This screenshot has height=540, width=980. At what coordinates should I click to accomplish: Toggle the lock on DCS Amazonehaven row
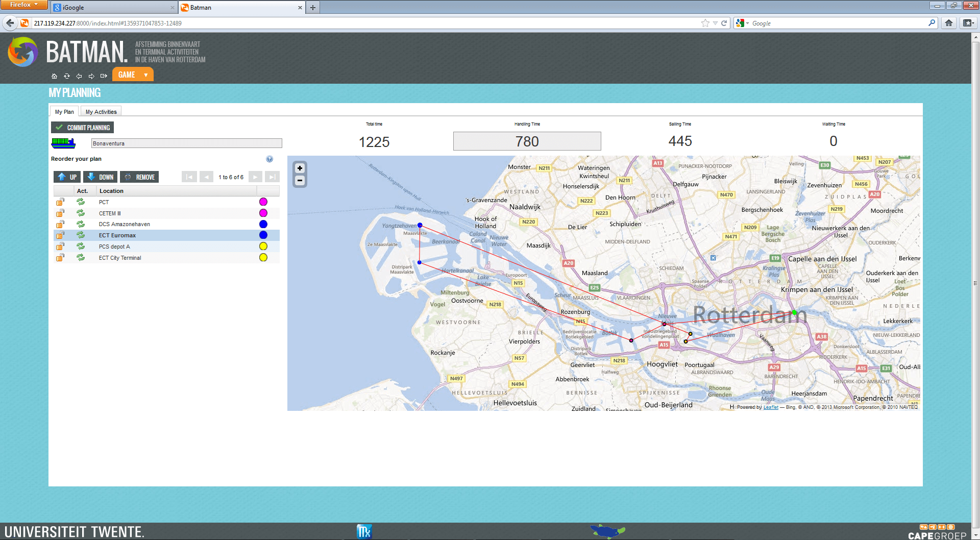click(60, 224)
